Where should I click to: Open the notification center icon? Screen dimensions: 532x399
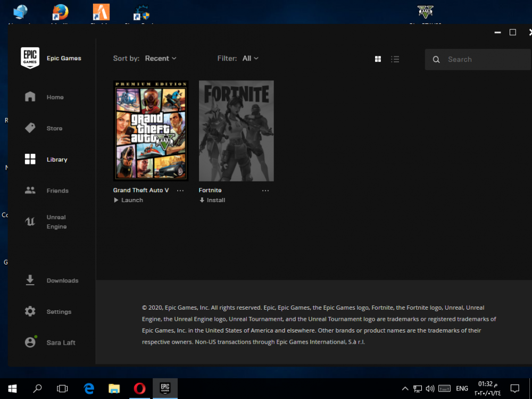[x=515, y=389]
